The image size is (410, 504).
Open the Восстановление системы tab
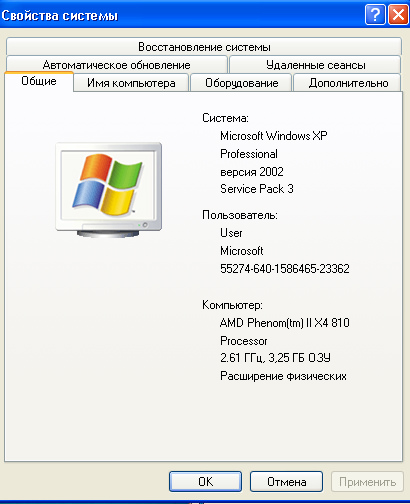click(204, 46)
